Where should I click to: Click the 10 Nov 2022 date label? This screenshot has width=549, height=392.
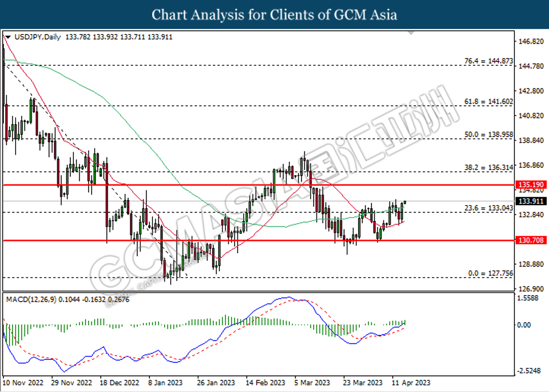coord(23,383)
